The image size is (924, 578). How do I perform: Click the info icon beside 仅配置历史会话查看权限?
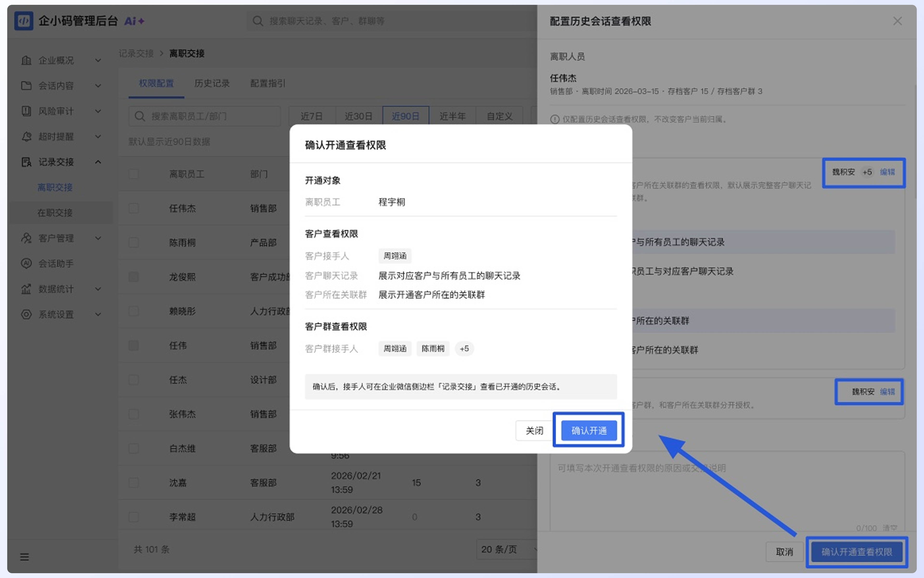554,119
